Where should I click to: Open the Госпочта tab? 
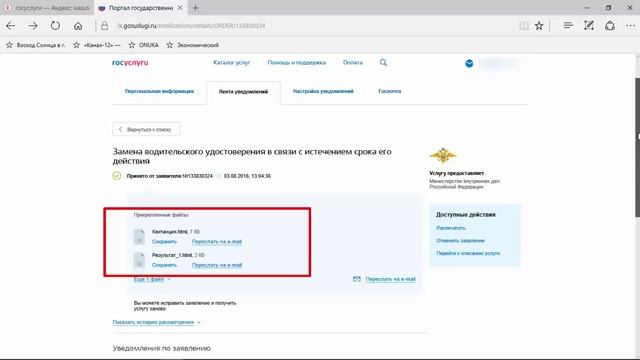(x=389, y=91)
